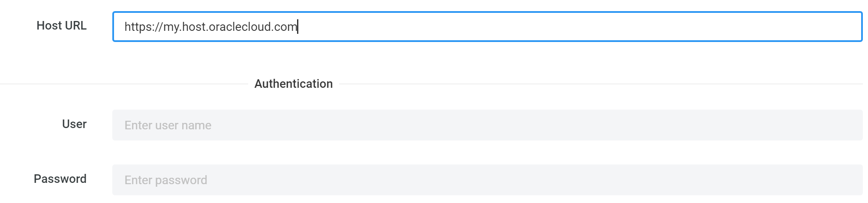This screenshot has width=868, height=203.
Task: Click the far right end of User field
Action: 853,125
